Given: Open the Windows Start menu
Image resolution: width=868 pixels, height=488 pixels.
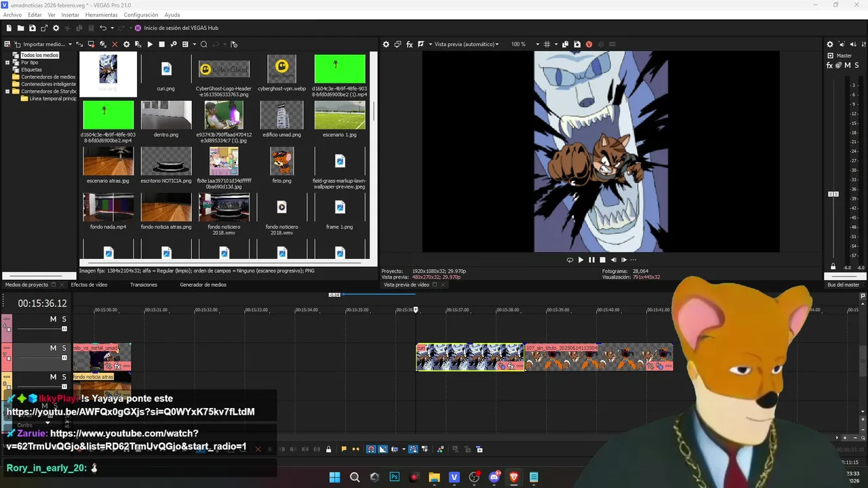Looking at the screenshot, I should coord(334,477).
